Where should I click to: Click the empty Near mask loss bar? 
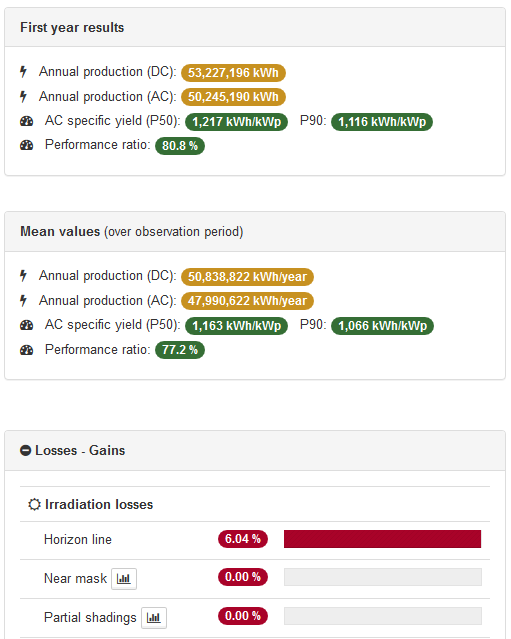[383, 577]
